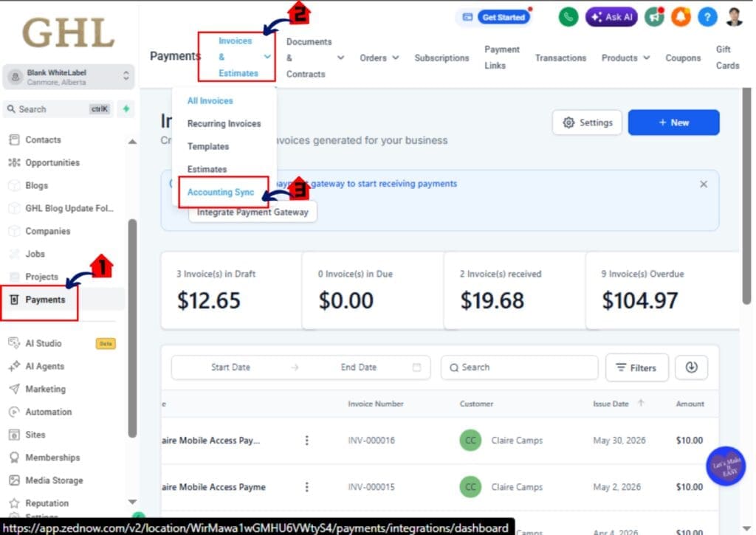Open GHL Blog Update Fol... item
Screen dimensions: 756x535
[69, 208]
